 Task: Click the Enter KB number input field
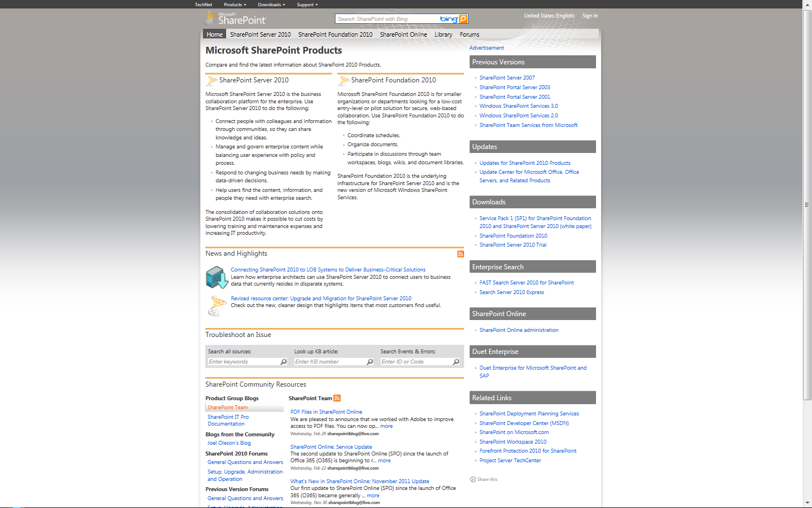click(x=330, y=362)
